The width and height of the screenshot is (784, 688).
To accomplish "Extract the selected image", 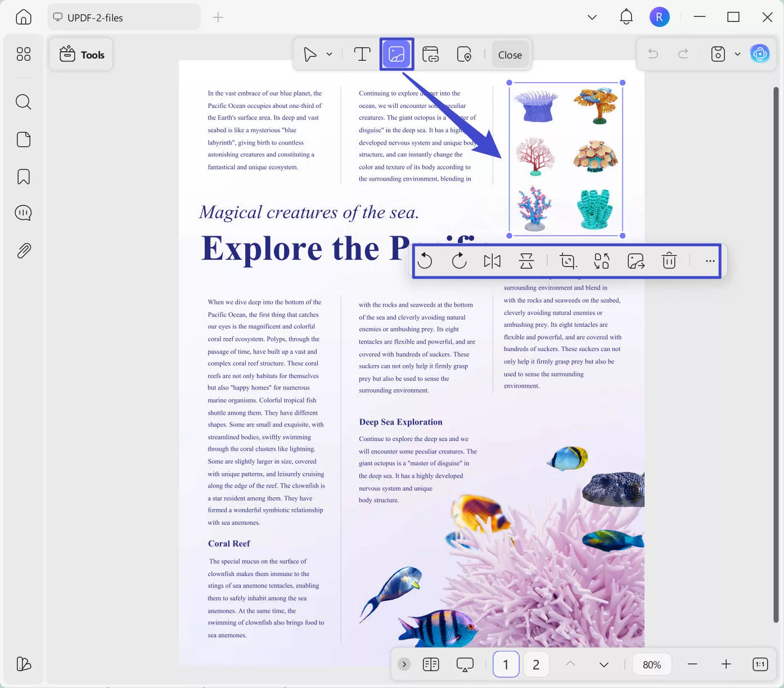I will coord(636,261).
